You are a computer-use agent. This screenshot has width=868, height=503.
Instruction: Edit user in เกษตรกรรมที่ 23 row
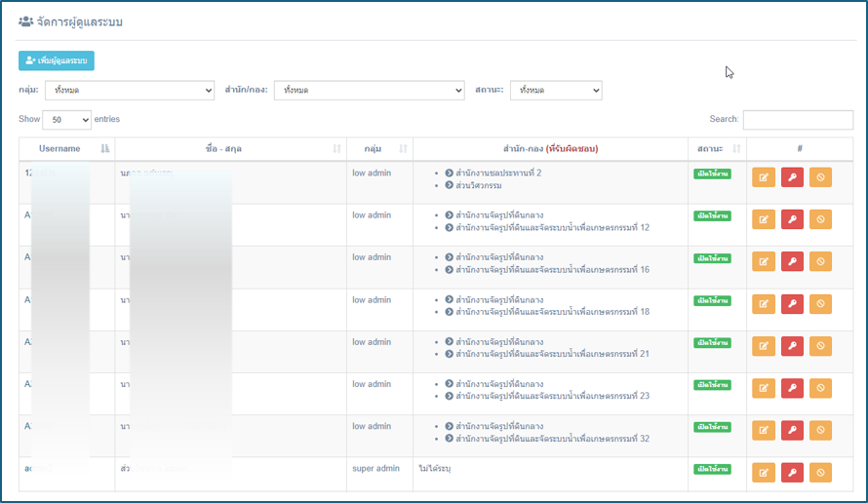[x=764, y=388]
